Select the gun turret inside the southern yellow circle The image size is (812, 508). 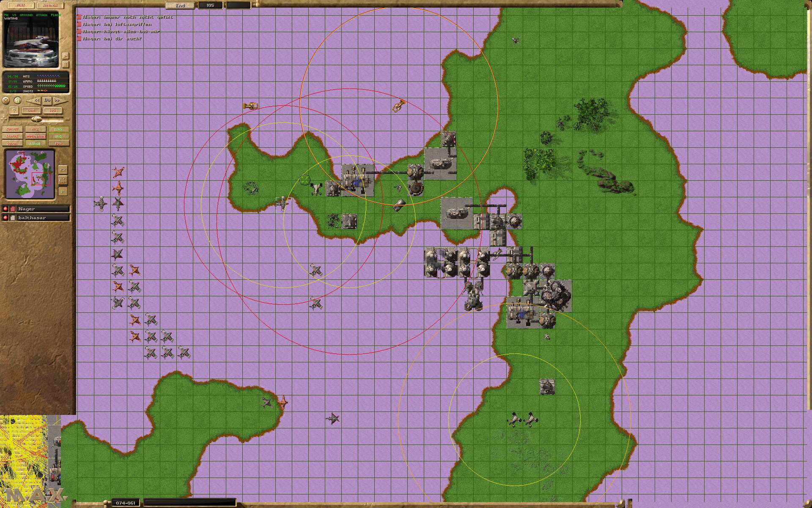547,387
